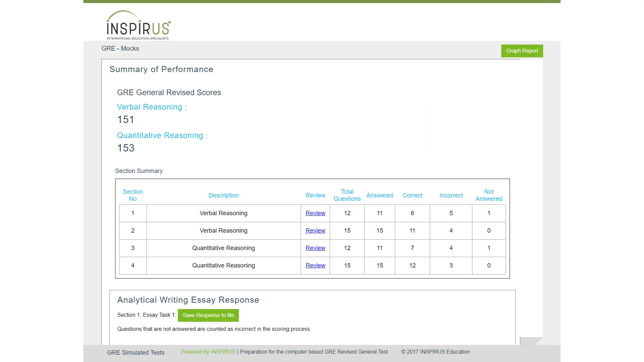Click '© 2017 INSPIRUS Education' copyright text

[436, 352]
